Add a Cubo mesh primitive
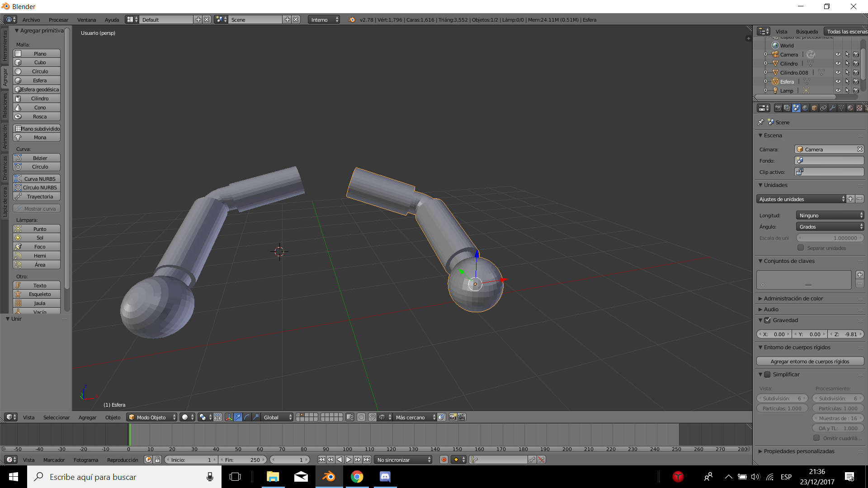Screen dimensions: 868x488 click(37, 62)
